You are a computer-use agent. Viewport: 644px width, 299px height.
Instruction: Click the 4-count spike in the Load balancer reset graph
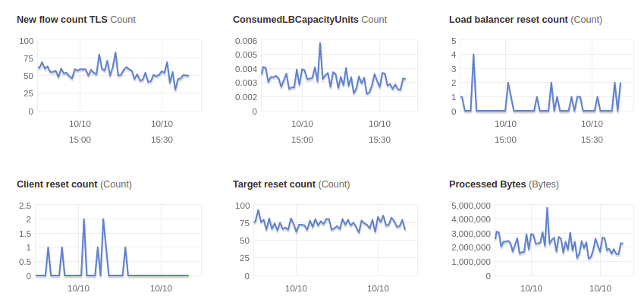tap(473, 55)
